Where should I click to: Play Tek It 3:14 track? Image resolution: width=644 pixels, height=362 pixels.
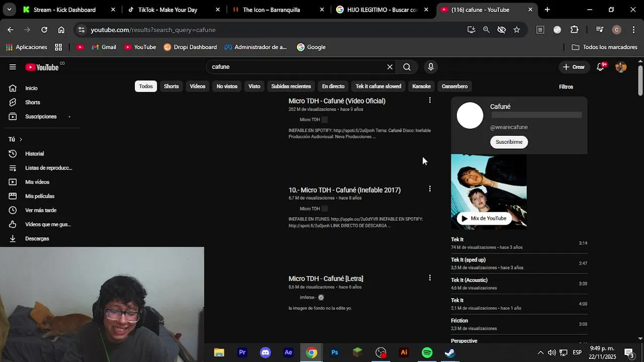coord(519,243)
